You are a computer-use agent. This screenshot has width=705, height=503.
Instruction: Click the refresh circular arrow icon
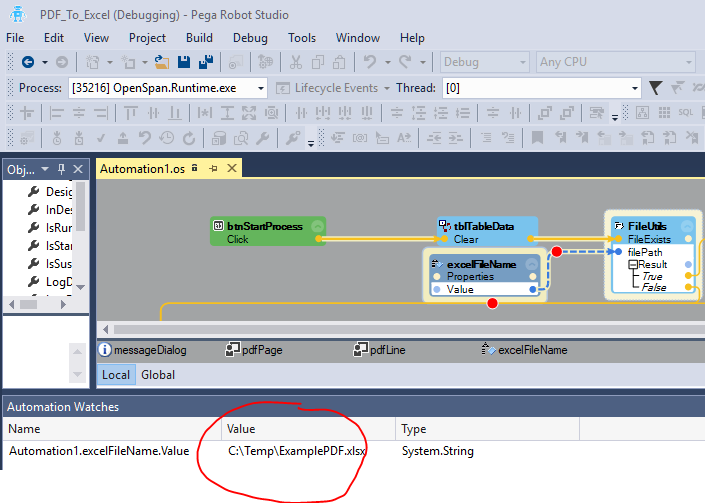(x=189, y=138)
